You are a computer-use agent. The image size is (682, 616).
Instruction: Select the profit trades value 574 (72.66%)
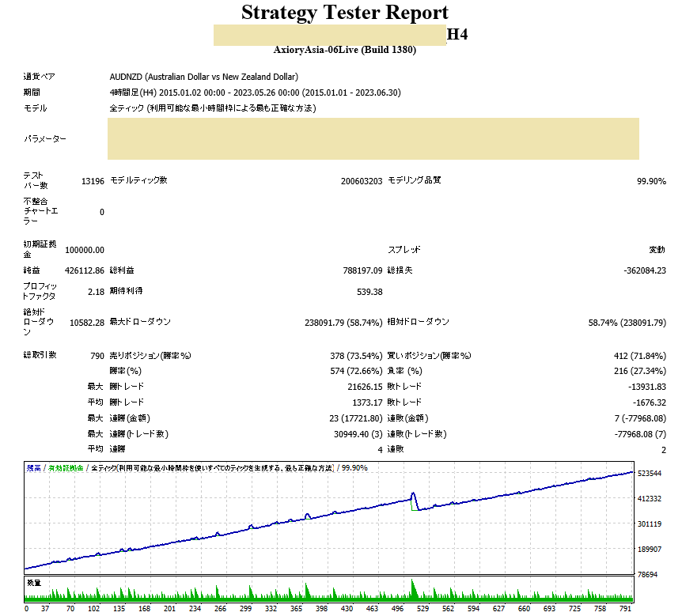356,371
